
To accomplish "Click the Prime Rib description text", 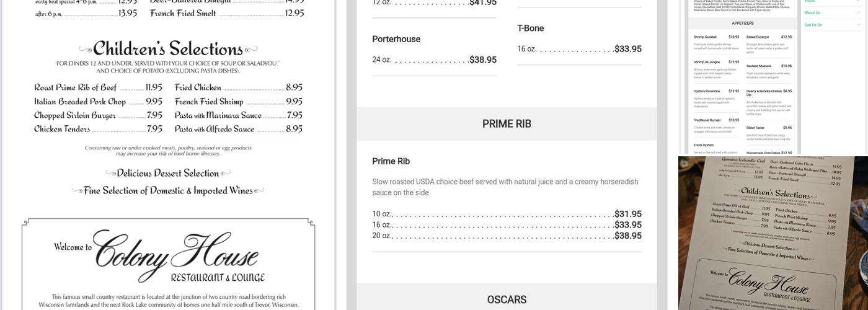I will (505, 187).
